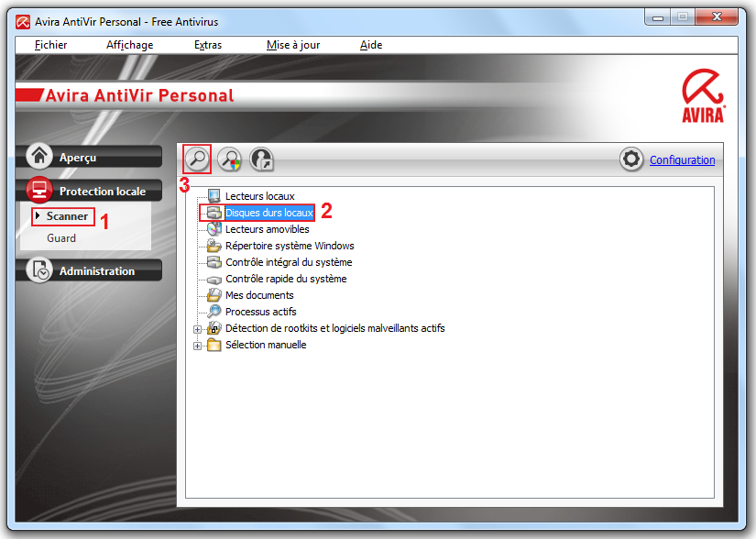Viewport: 756px width, 539px height.
Task: Open settings via the gear icon
Action: (x=631, y=159)
